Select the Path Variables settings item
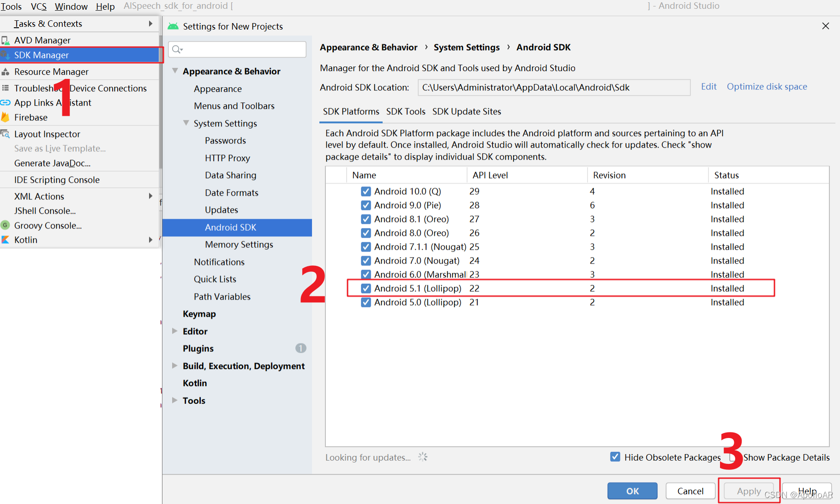Viewport: 840px width, 504px height. click(222, 297)
